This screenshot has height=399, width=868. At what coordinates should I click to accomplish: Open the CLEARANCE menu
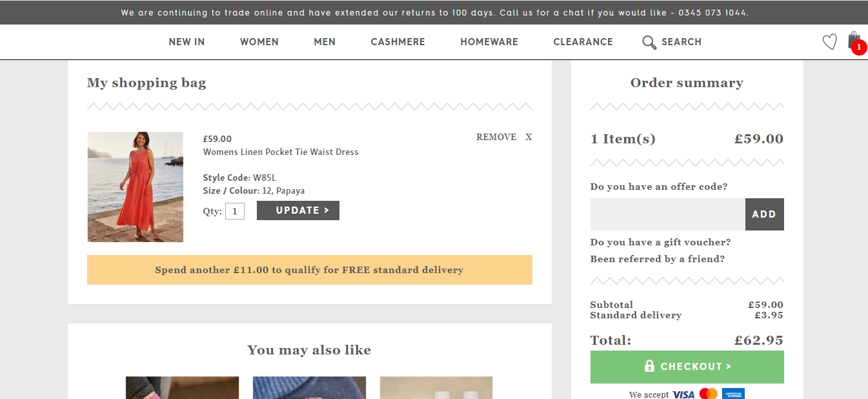[583, 42]
